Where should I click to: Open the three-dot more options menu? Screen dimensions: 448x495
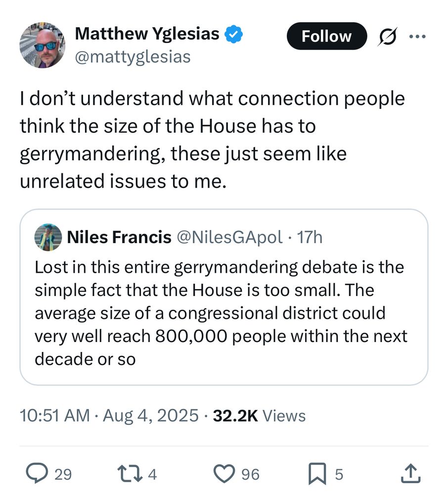[417, 36]
